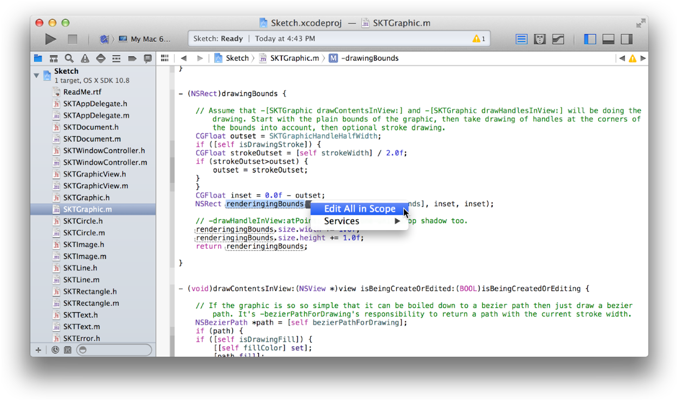Open SKTRectangle.m
Image resolution: width=678 pixels, height=401 pixels.
93,303
